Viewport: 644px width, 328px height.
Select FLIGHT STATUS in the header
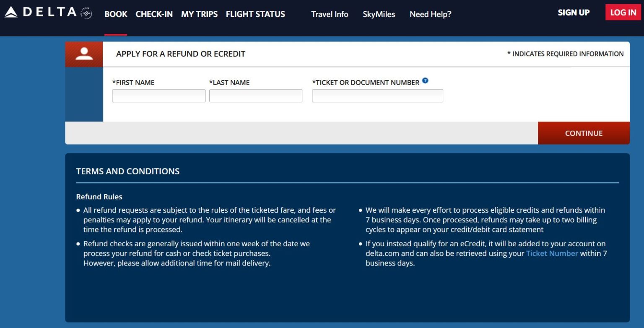(255, 14)
